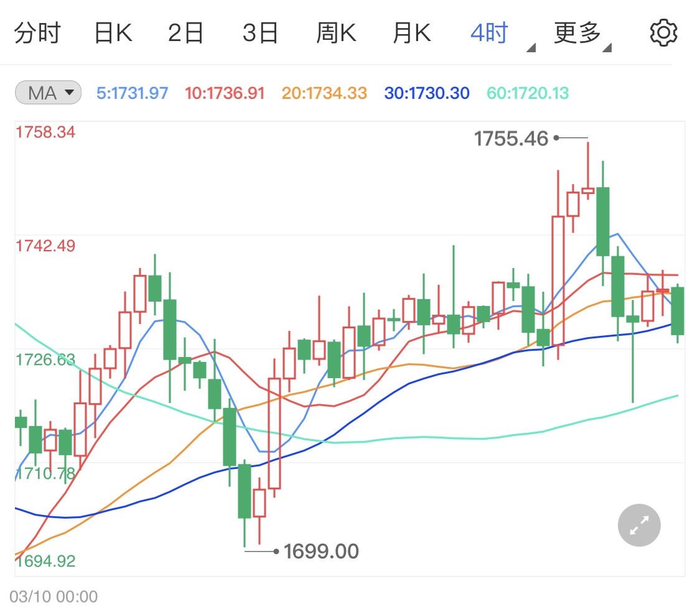Image resolution: width=700 pixels, height=612 pixels.
Task: Open the 月K tab
Action: pos(412,33)
